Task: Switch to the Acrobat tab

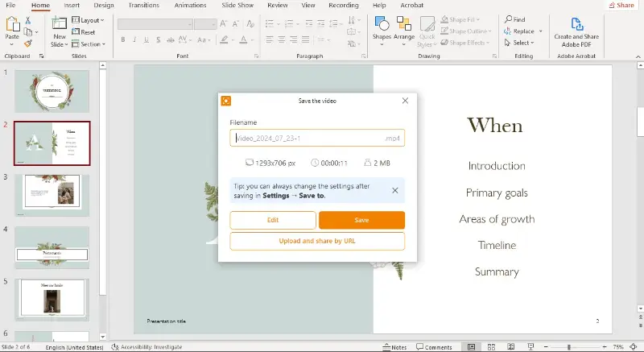Action: [411, 6]
